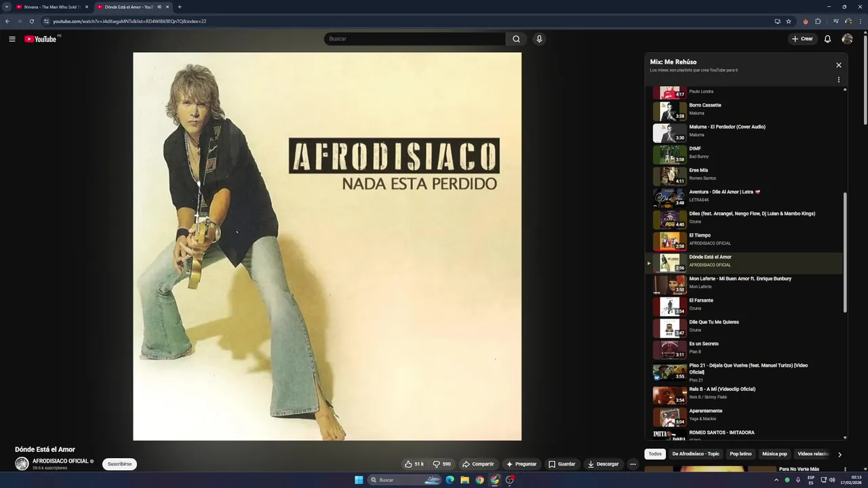Play Aventura - Dile Al Amor | Letra
This screenshot has height=488, width=868.
pos(744,197)
